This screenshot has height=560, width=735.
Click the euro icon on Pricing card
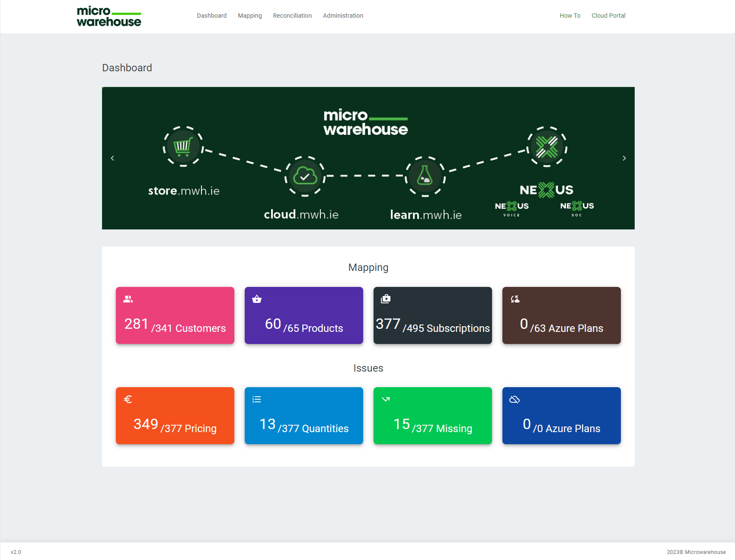[128, 399]
